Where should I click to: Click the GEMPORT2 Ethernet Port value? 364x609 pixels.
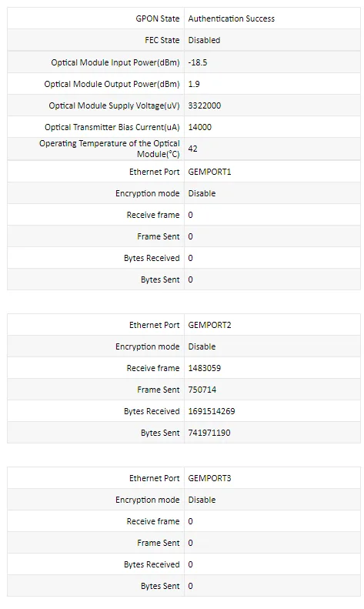pyautogui.click(x=209, y=325)
